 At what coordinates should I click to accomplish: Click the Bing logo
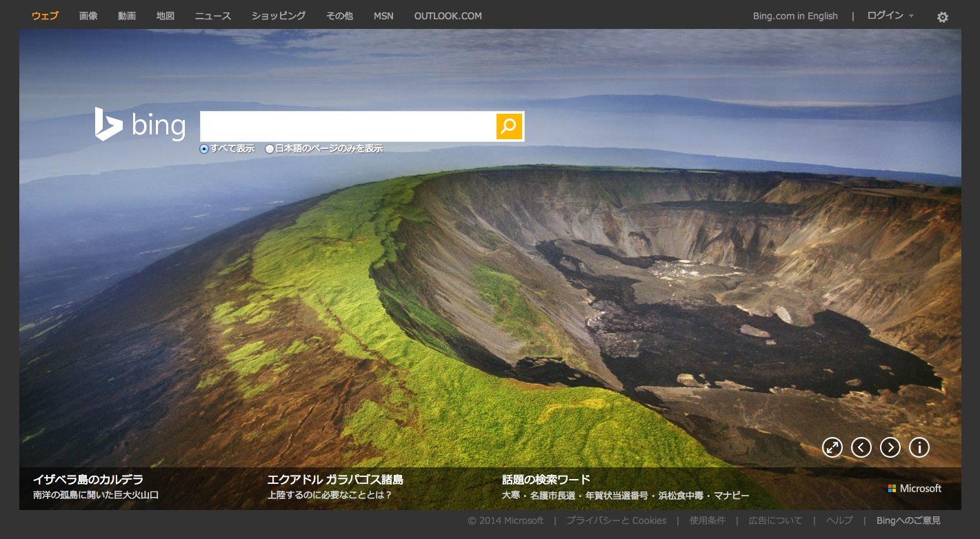(141, 125)
